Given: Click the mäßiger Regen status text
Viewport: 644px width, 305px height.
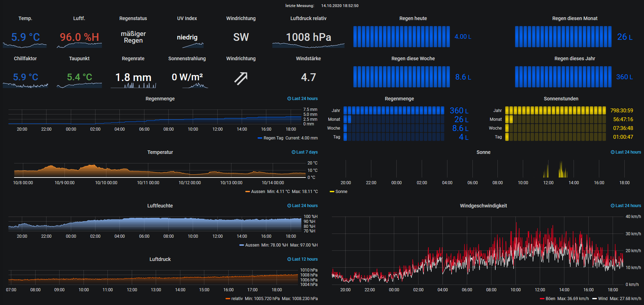Looking at the screenshot, I should point(133,37).
